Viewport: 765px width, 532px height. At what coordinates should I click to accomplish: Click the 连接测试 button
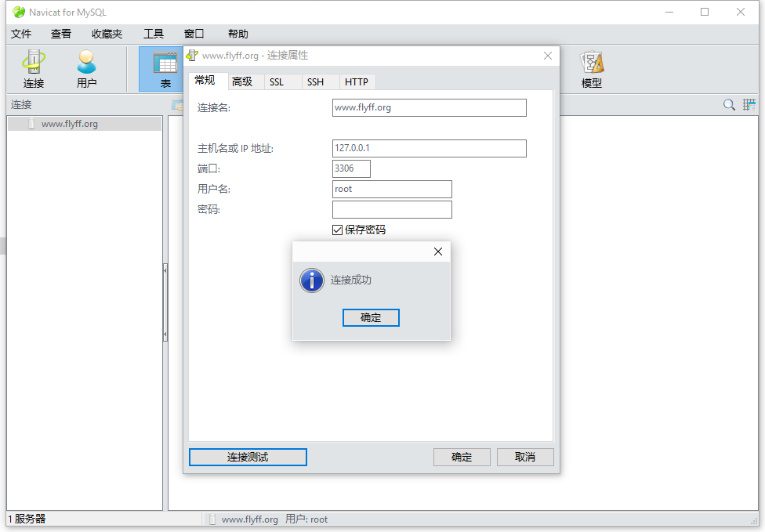click(248, 457)
